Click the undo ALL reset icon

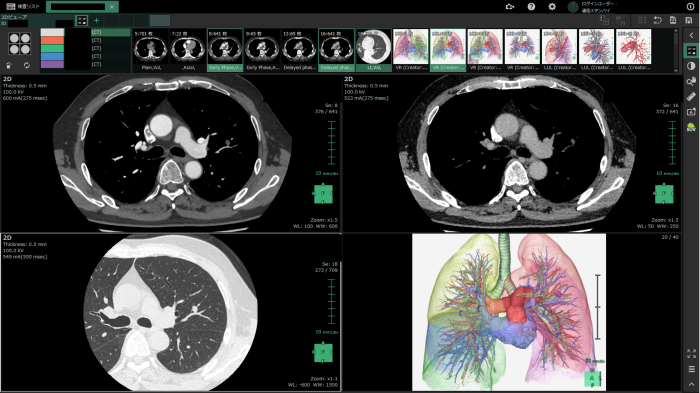[657, 20]
